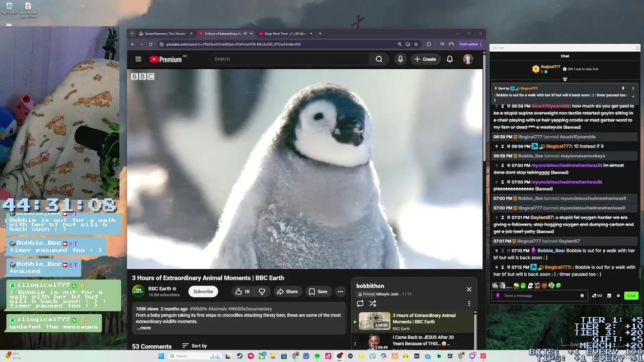Open Steam from the taskbar

(239, 356)
